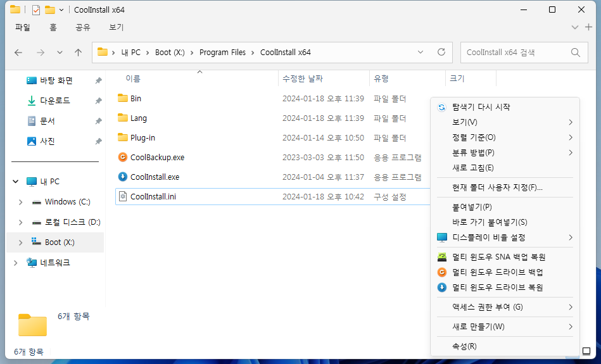Open the 디스플레이 비율 설정 submenu
This screenshot has height=364, width=601.
coord(505,237)
